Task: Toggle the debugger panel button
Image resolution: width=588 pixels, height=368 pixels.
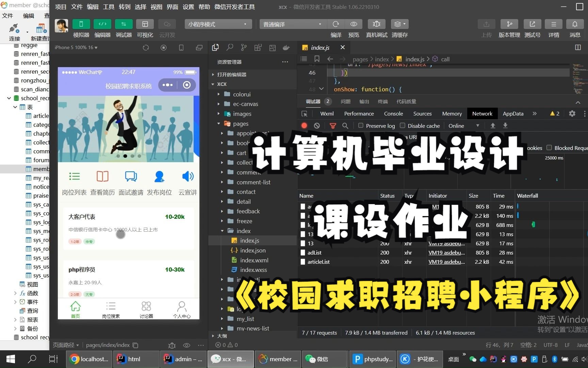Action: 124,24
